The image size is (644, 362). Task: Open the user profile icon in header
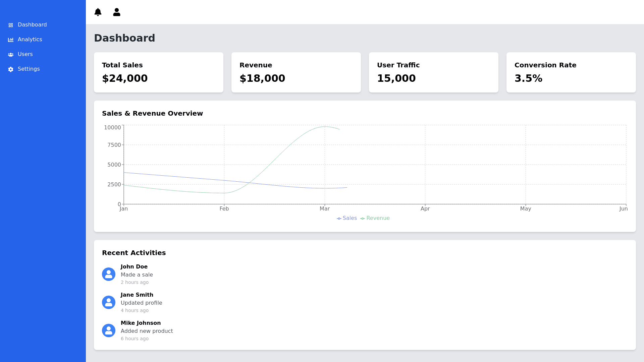[x=117, y=12]
